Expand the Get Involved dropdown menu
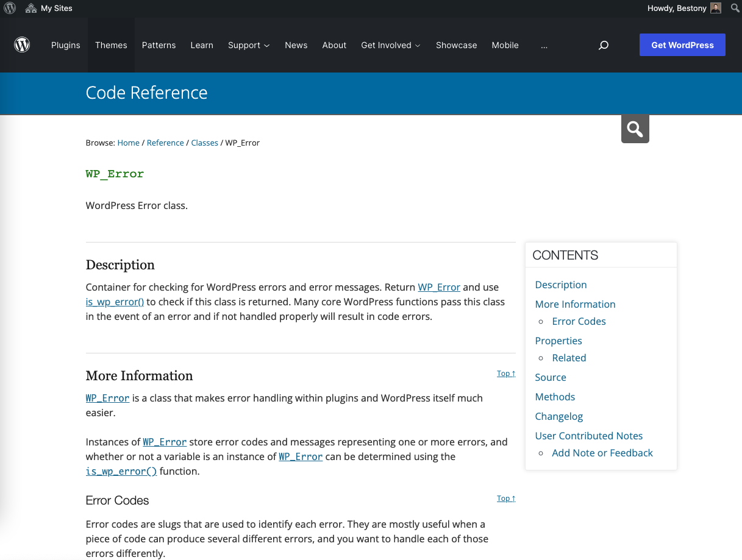Image resolution: width=742 pixels, height=560 pixels. click(x=390, y=45)
